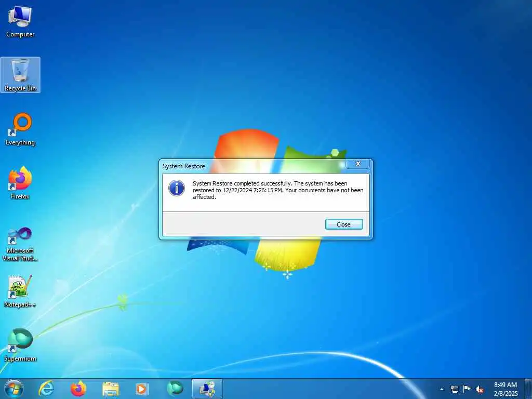
Task: Open Action Center flag icon
Action: pos(467,389)
